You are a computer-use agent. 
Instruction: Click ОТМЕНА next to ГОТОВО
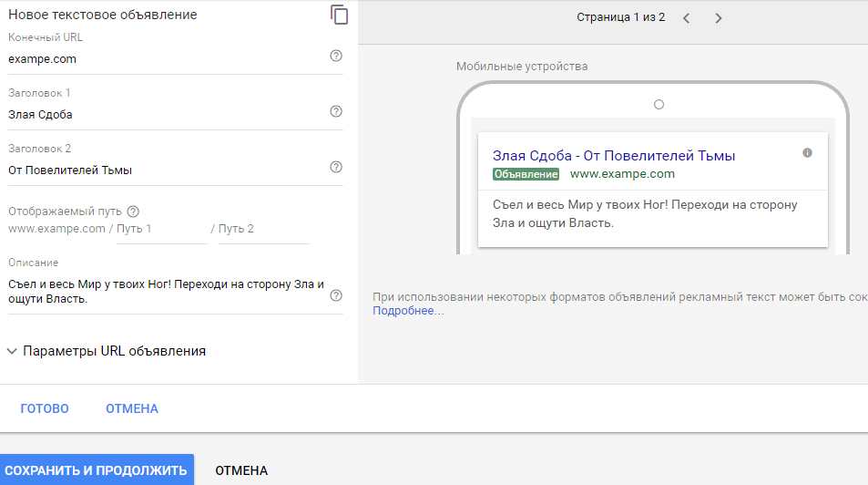132,408
